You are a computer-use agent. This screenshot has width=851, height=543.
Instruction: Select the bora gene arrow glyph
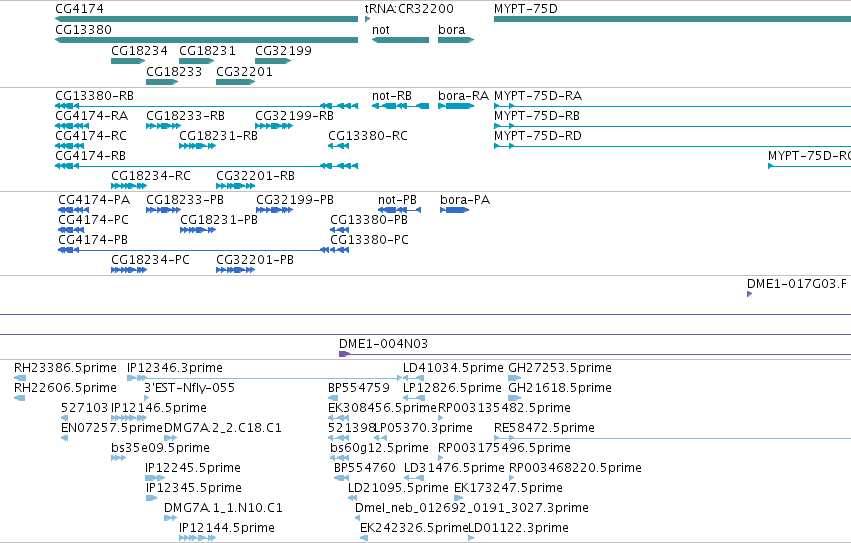pyautogui.click(x=456, y=40)
